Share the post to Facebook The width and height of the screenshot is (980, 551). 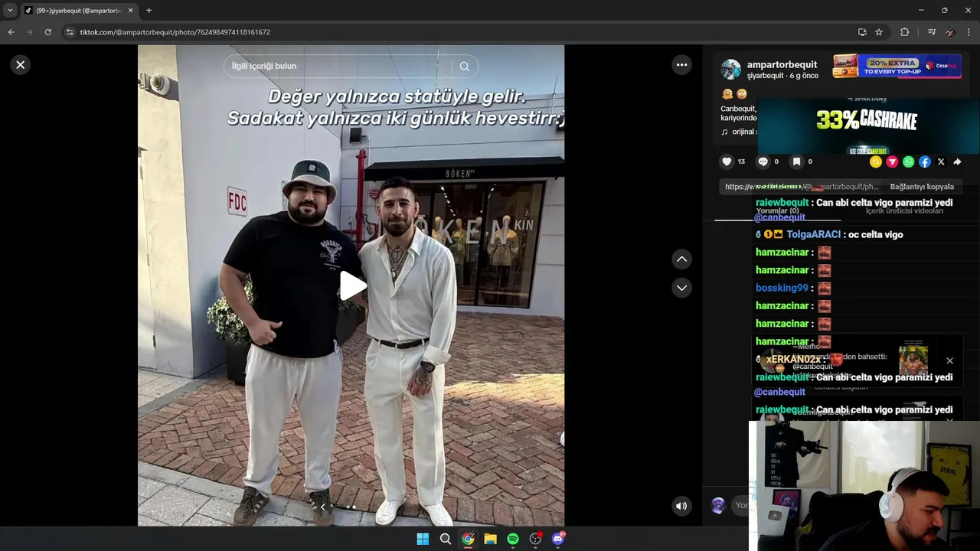pyautogui.click(x=925, y=161)
